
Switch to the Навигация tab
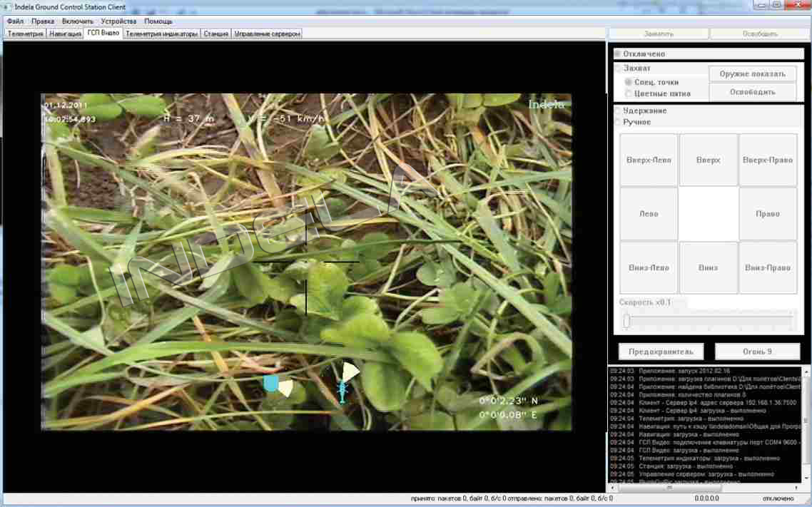(65, 34)
